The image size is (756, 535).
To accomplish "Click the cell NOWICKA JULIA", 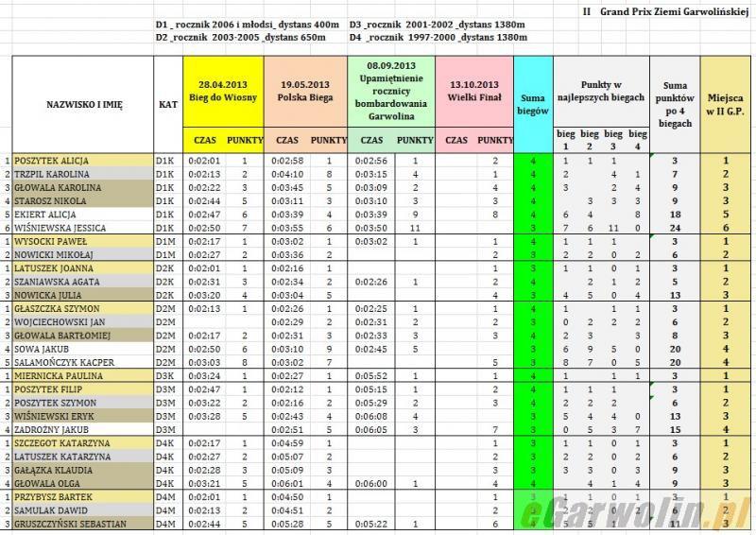I will (83, 295).
